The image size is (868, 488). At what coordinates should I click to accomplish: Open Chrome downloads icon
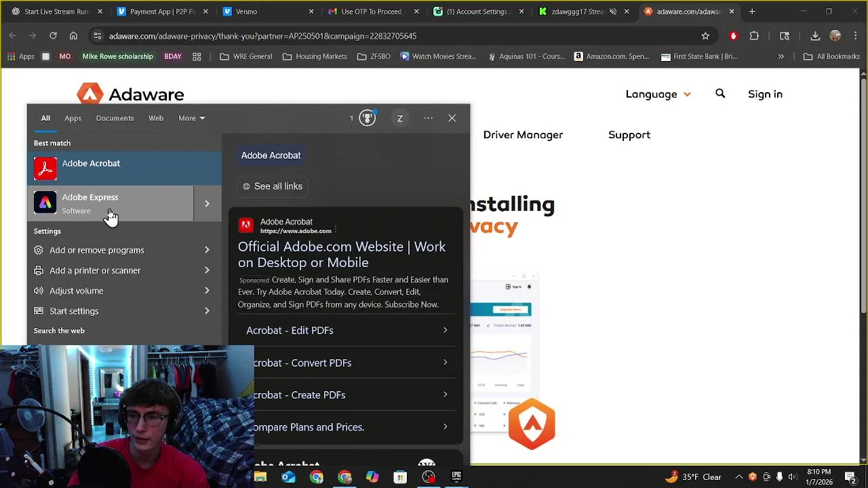point(815,36)
